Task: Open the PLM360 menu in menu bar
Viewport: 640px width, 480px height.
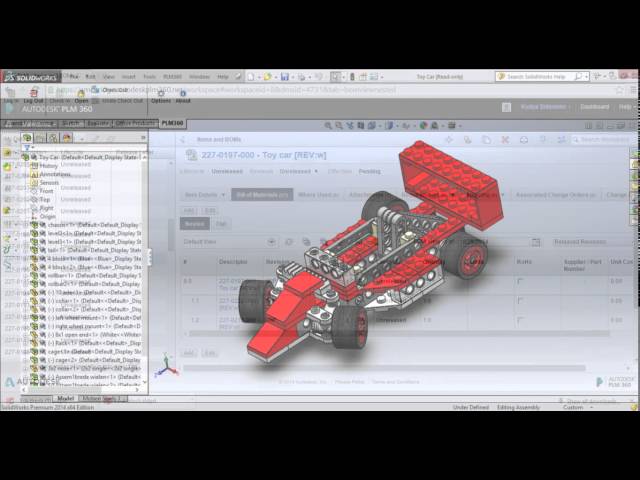Action: 172,76
